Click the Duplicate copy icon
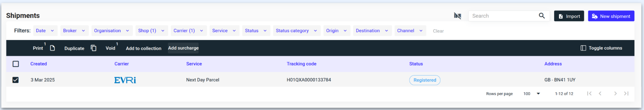 point(94,48)
